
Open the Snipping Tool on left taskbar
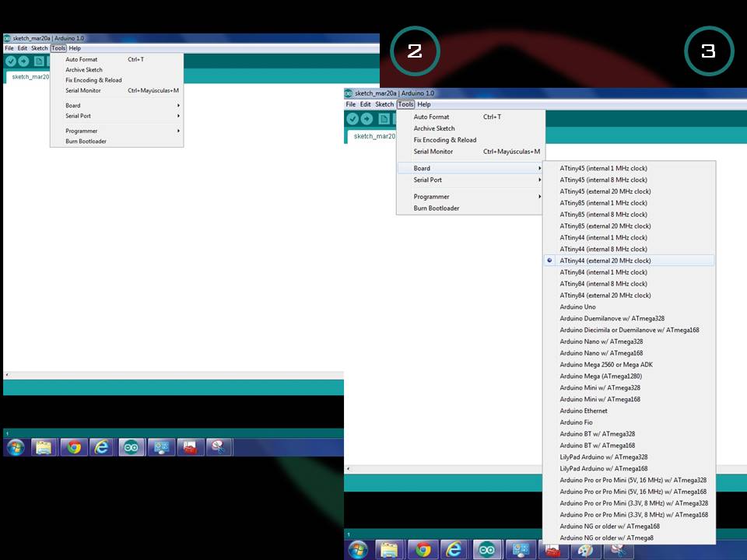click(219, 447)
